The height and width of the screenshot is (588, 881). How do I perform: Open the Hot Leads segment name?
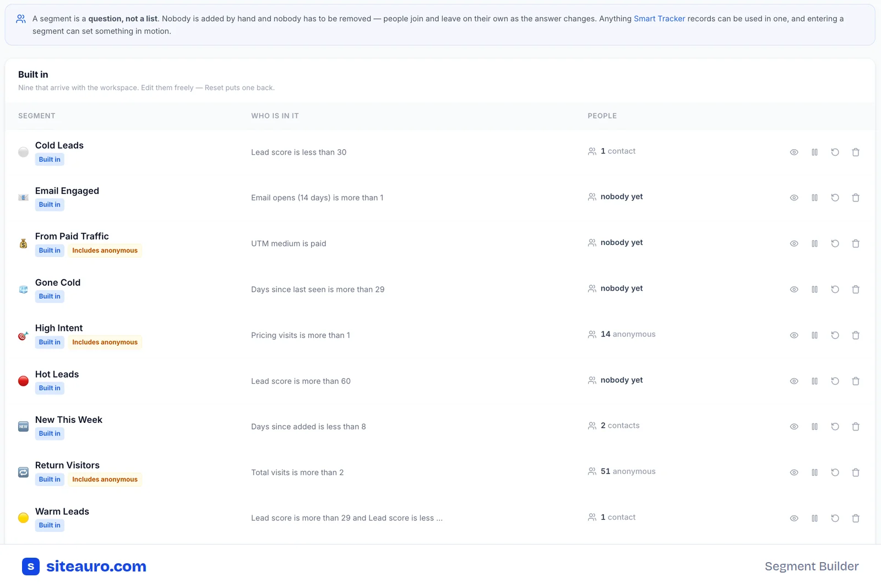coord(57,374)
